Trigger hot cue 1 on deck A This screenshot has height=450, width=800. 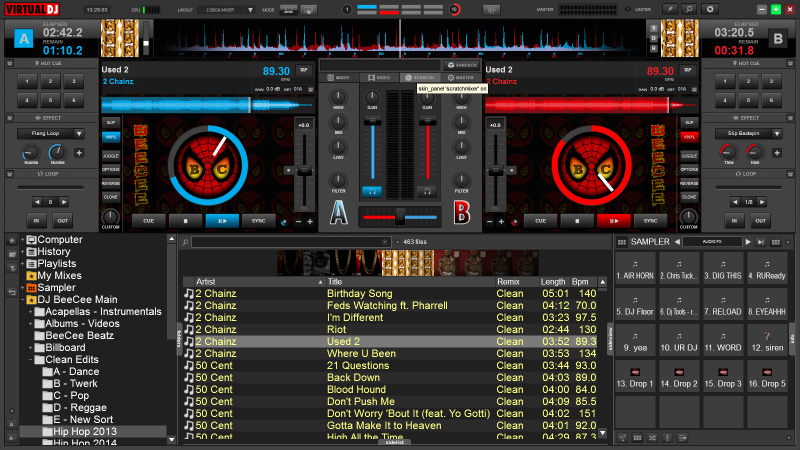click(27, 81)
